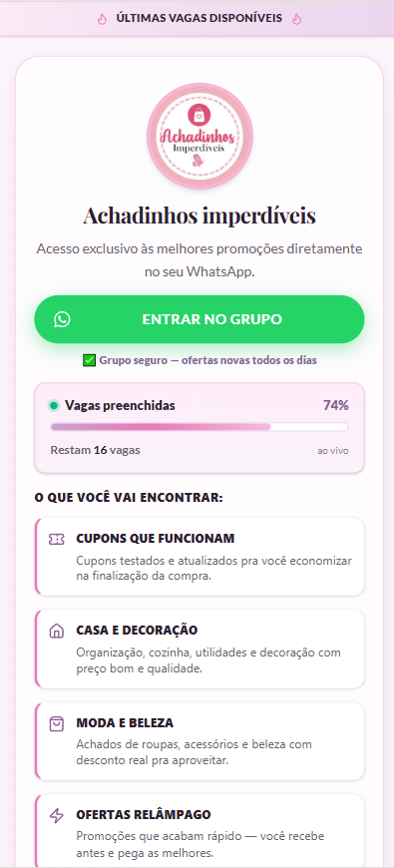The image size is (394, 868).
Task: Click the left flame icon in top banner
Action: (x=102, y=19)
